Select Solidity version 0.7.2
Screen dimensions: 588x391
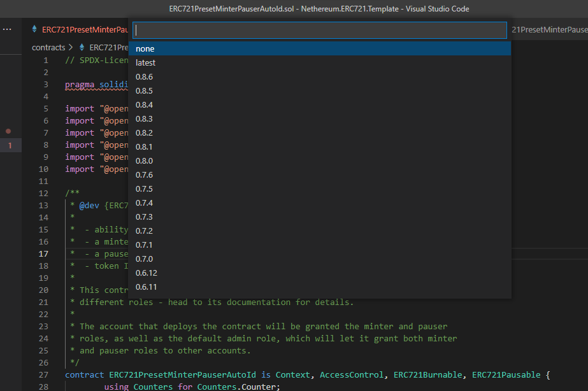[x=320, y=231]
